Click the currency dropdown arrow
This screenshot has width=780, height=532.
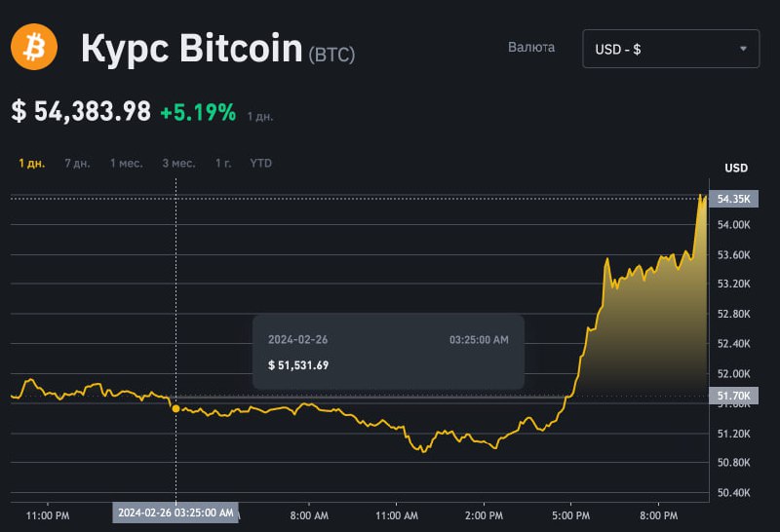pyautogui.click(x=743, y=48)
